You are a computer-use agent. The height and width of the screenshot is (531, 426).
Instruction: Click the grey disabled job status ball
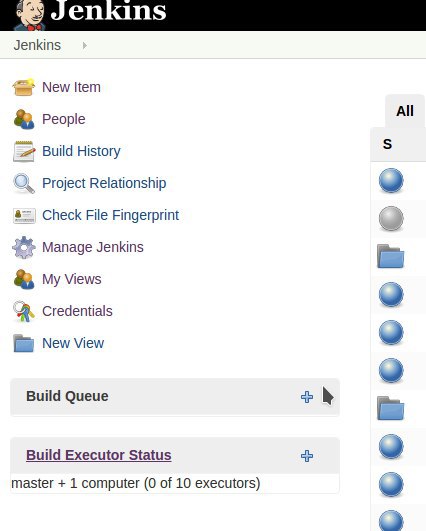coord(391,218)
